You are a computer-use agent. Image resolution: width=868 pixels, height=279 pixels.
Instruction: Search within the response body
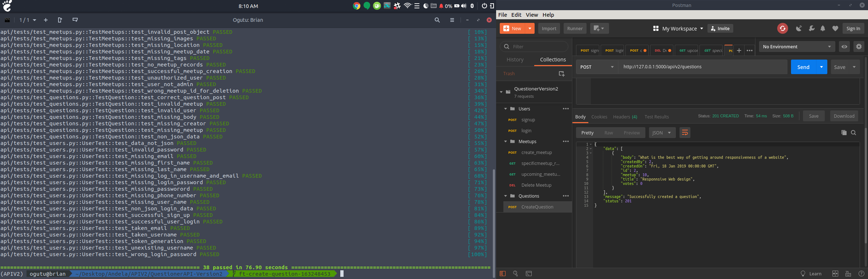click(853, 133)
